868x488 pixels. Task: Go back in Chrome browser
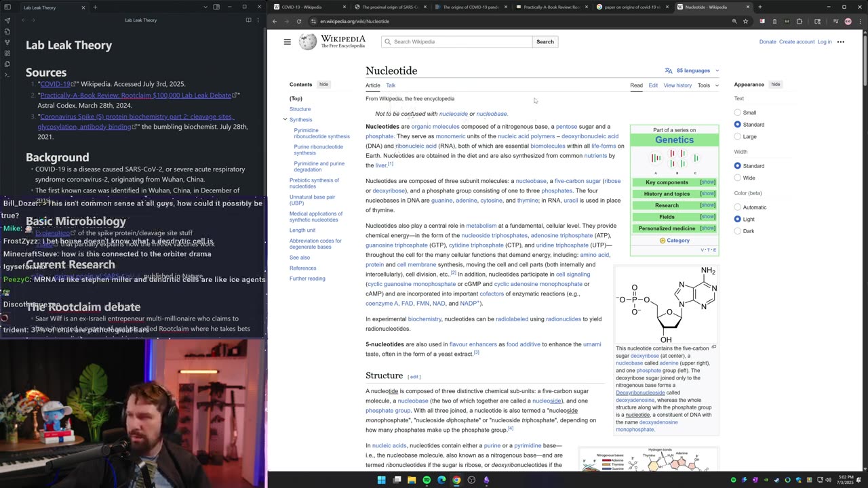point(275,21)
